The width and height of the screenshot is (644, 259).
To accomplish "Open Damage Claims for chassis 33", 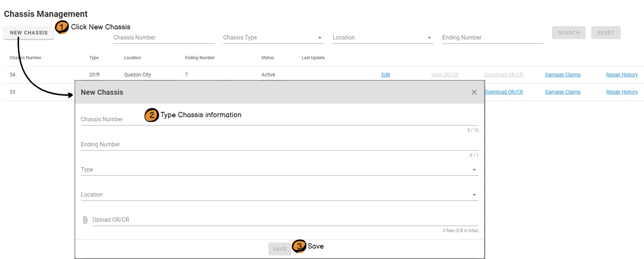I will pyautogui.click(x=563, y=92).
